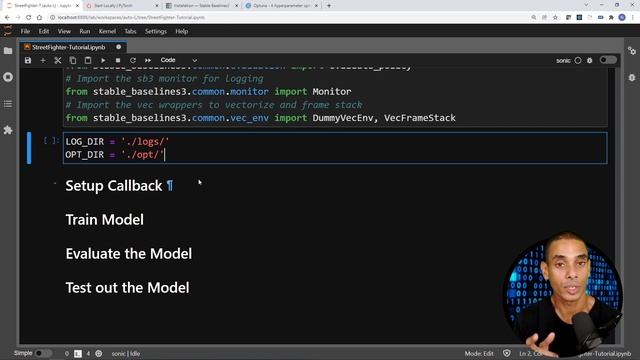Open debugger bug icon in right sidebar
Screen dimensions: 640x360
[632, 78]
